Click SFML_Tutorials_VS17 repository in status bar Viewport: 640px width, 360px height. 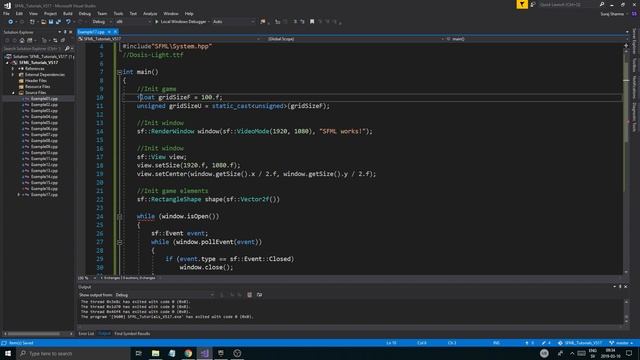tap(580, 343)
